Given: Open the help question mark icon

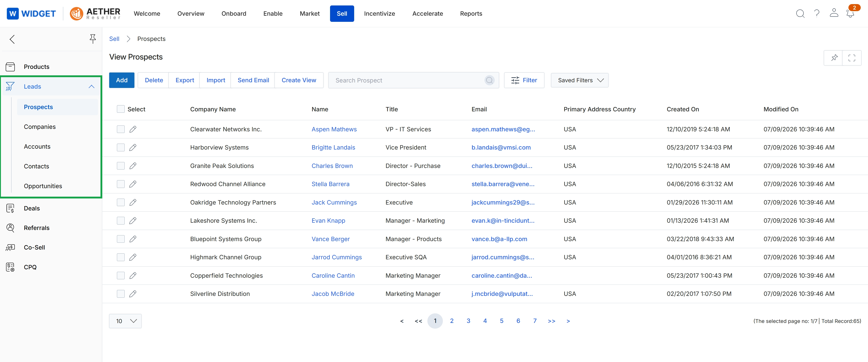Looking at the screenshot, I should pyautogui.click(x=817, y=13).
